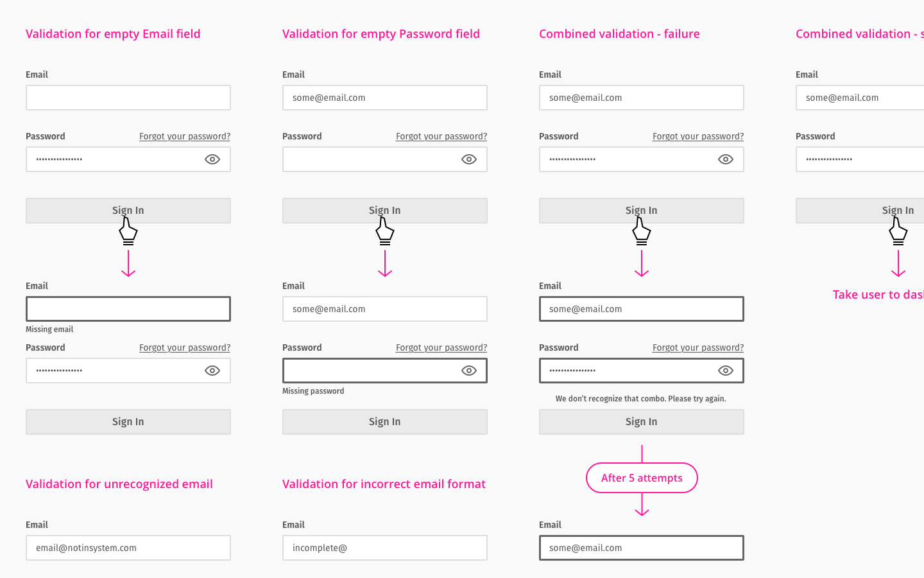This screenshot has width=924, height=578.
Task: Click eye icon in top empty-Email form's password field
Action: point(212,159)
